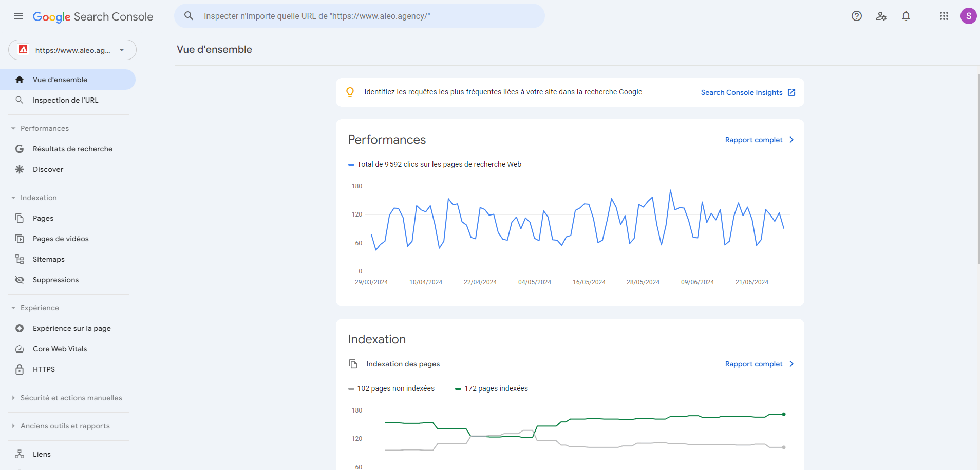Open the main hamburger menu
This screenshot has height=470, width=980.
18,16
